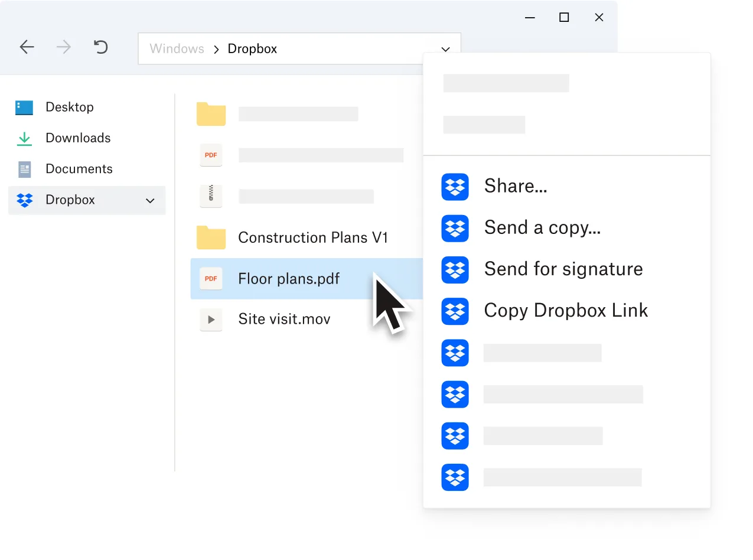Click the forward arrow navigation button
753x560 pixels.
tap(63, 47)
